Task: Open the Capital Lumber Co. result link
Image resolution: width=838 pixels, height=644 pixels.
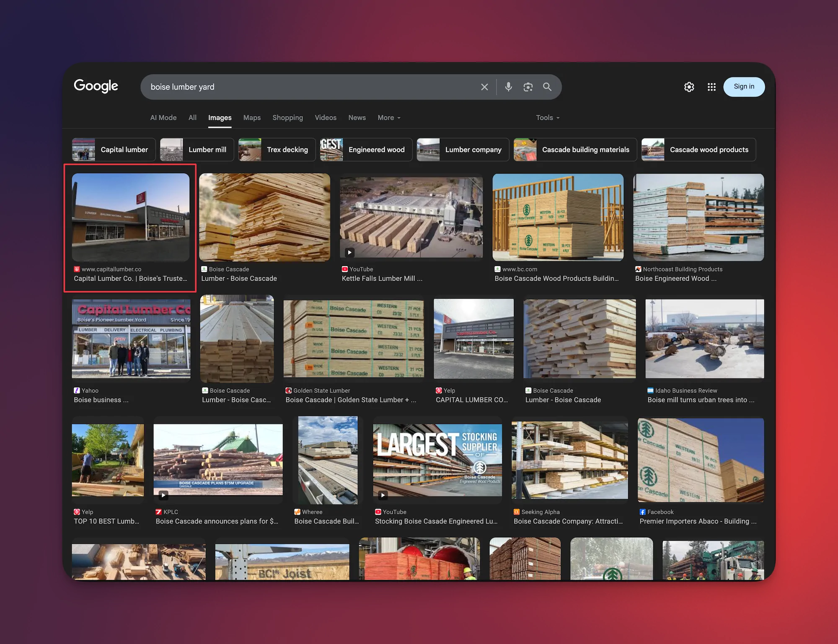Action: tap(130, 278)
